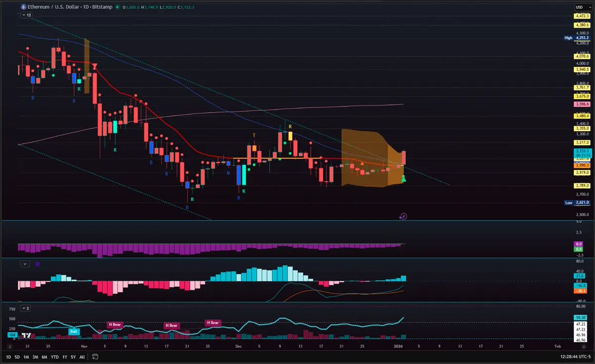
Task: Click the pink 3,596.6 price label
Action: click(582, 104)
